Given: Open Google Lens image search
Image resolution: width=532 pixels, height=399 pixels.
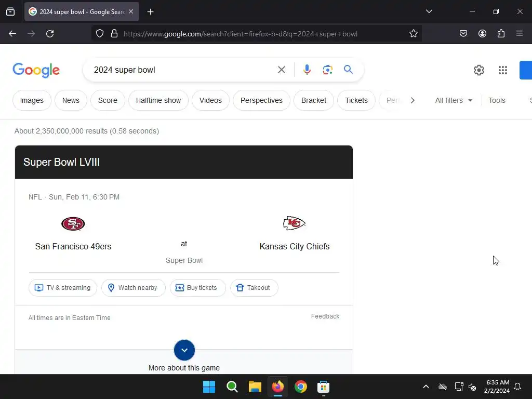Looking at the screenshot, I should point(327,70).
